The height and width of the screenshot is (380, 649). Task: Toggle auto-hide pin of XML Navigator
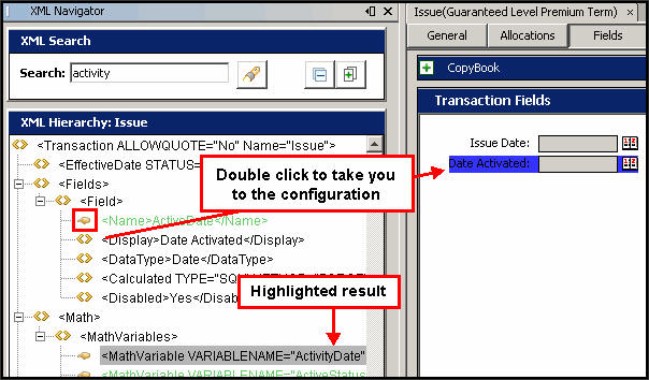click(370, 11)
